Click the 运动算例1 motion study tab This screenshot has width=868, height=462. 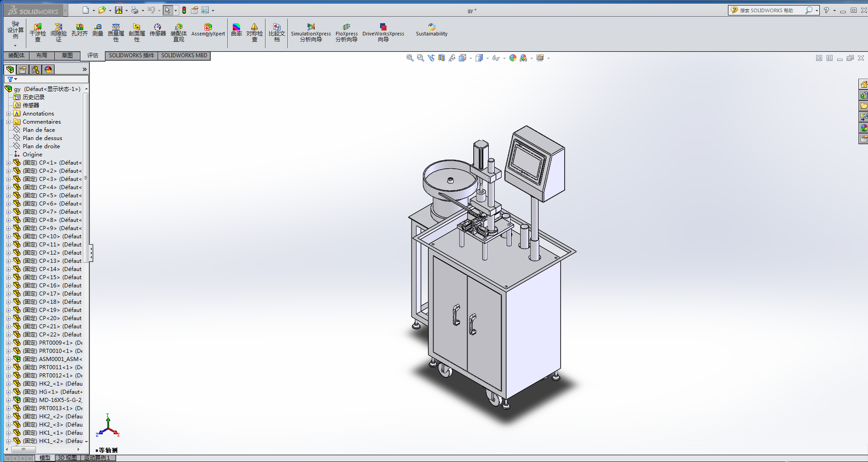97,458
